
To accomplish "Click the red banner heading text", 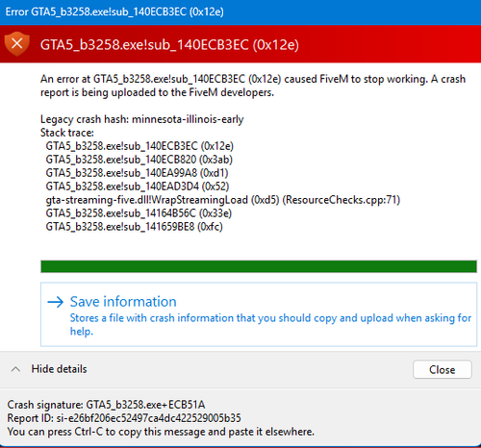I will 169,44.
